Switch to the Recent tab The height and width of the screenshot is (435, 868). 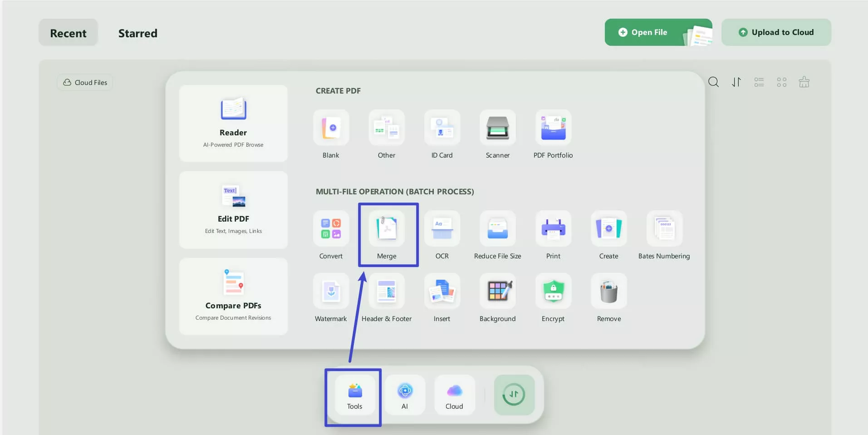click(68, 32)
